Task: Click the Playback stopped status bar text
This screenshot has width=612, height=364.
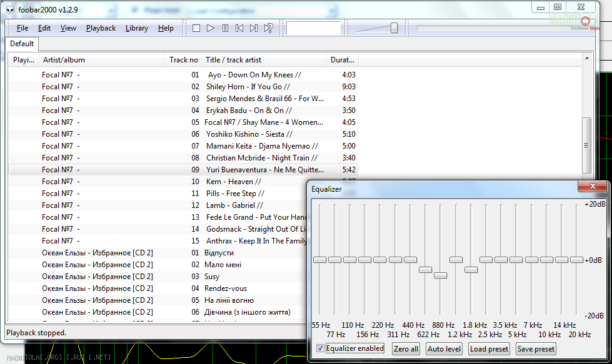Action: 36,333
